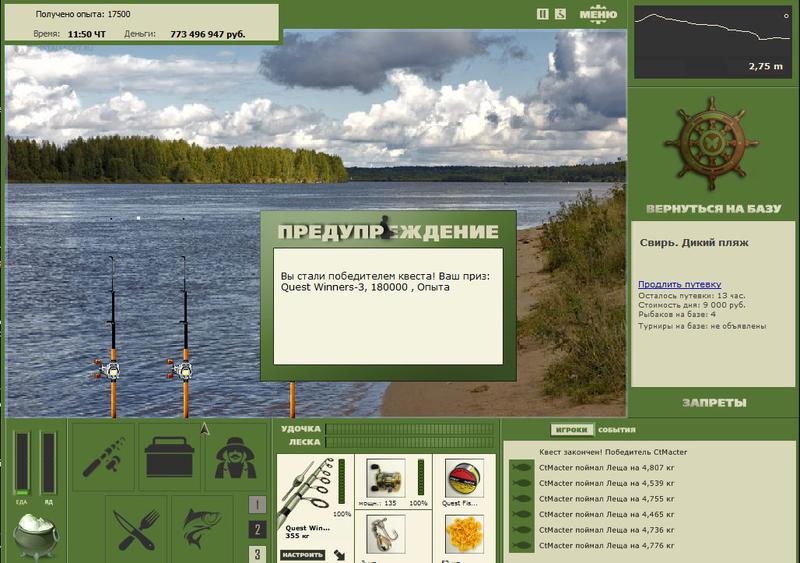Click the Продлить путевку link
The height and width of the screenshot is (563, 800).
679,284
